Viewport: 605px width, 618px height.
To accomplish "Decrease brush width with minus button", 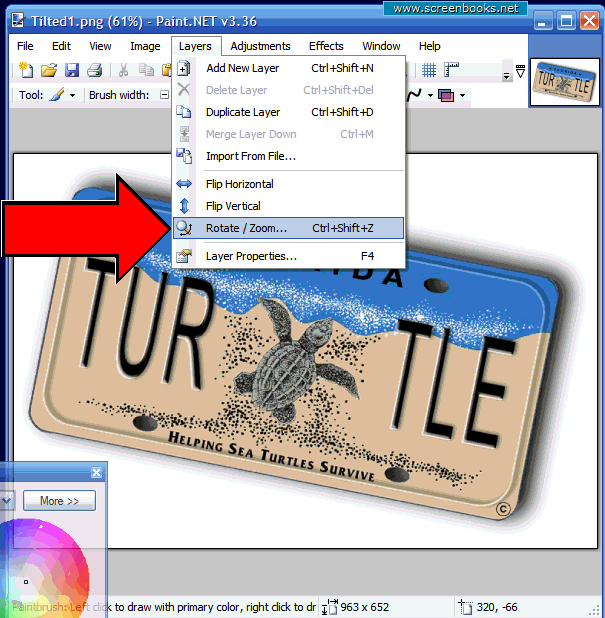I will [164, 95].
